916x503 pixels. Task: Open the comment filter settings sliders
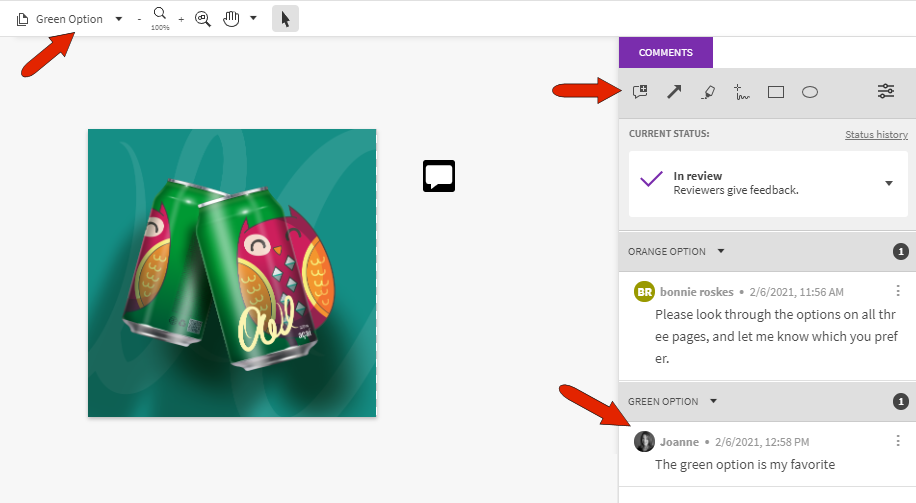click(886, 91)
